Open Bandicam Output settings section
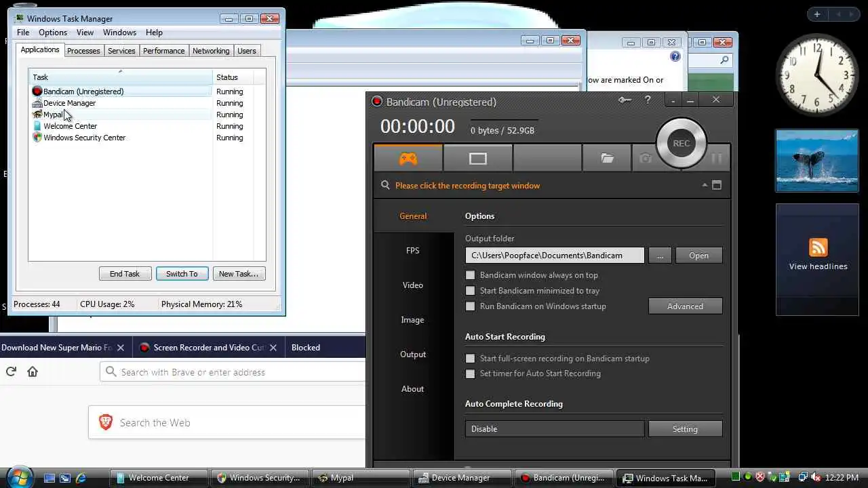The width and height of the screenshot is (868, 488). (x=413, y=354)
